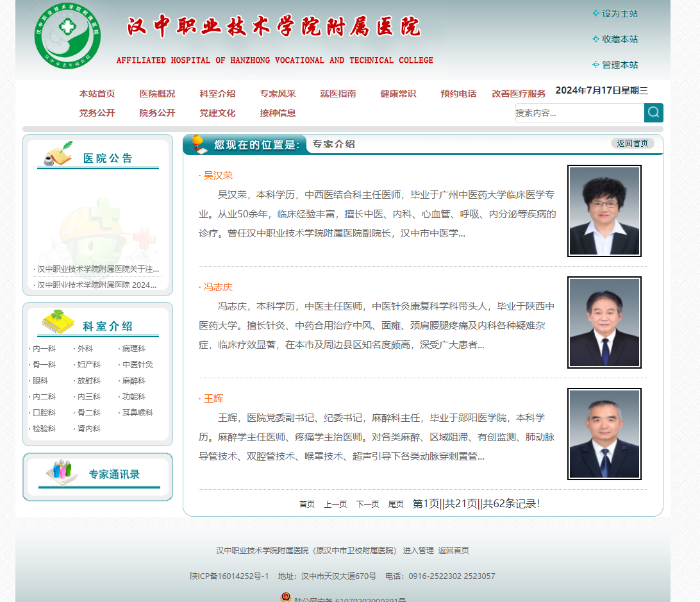Go to 下一页 next page
Viewport: 700px width, 602px height.
pyautogui.click(x=367, y=504)
